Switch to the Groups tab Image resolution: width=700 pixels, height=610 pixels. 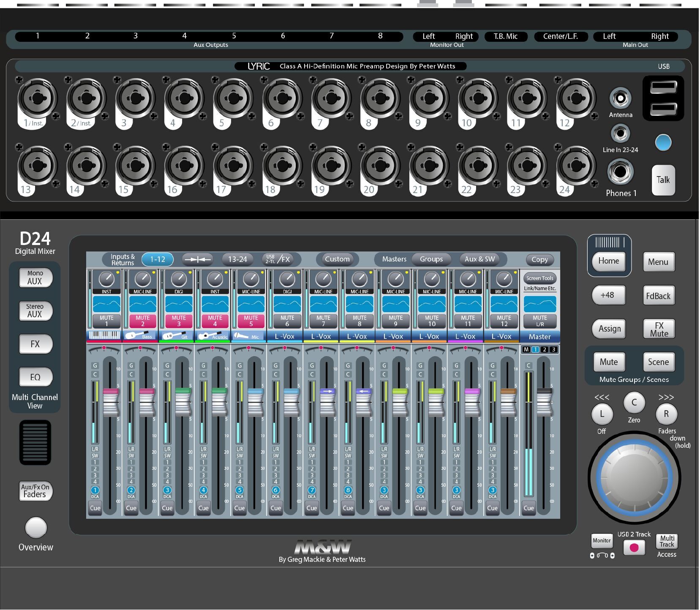pos(431,259)
